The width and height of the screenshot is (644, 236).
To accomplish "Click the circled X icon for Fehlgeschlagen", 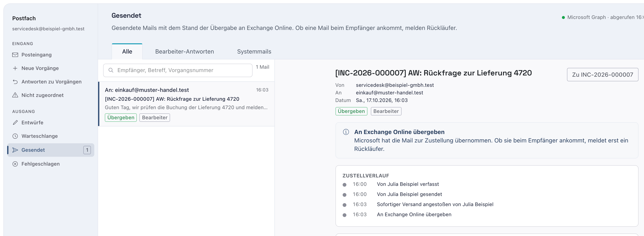I will pyautogui.click(x=15, y=164).
